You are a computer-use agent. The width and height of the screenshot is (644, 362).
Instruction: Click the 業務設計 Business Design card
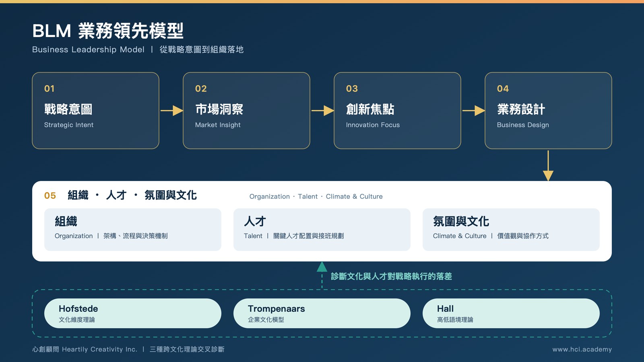548,111
